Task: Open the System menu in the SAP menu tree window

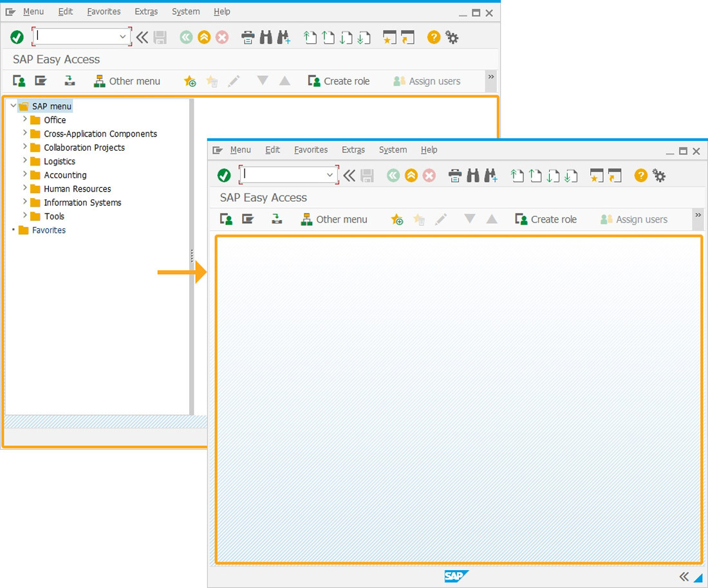Action: pos(185,12)
